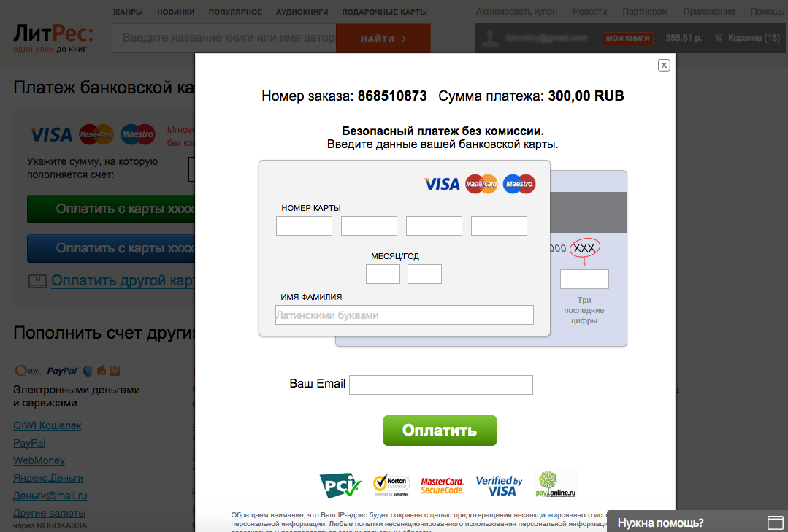The height and width of the screenshot is (532, 788).
Task: Close the payment dialog with X icon
Action: 664,65
